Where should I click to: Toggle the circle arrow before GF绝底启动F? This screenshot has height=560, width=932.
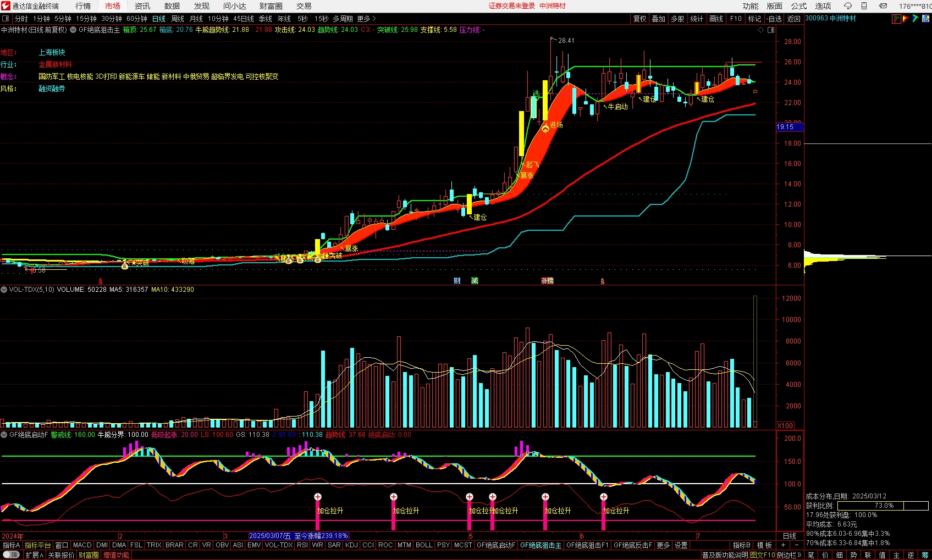[4, 435]
